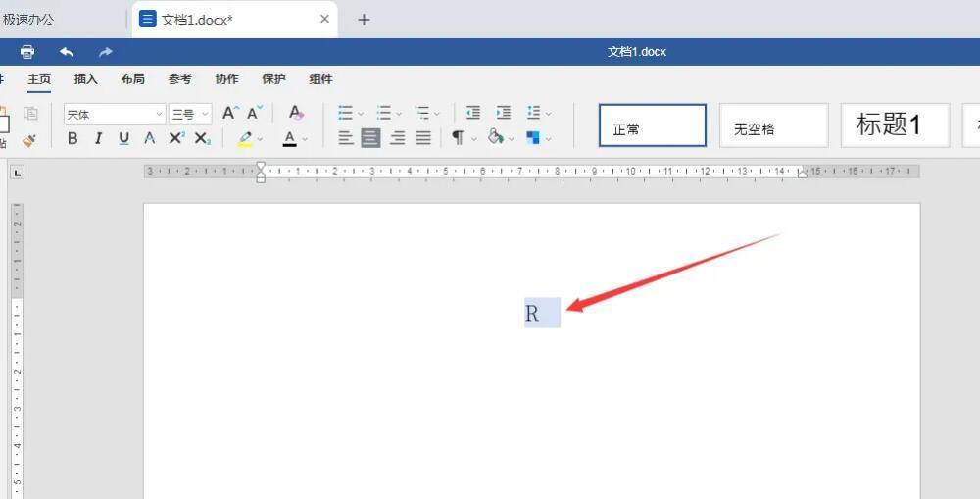Viewport: 980px width, 499px height.
Task: Apply the 标题1 heading style
Action: [894, 125]
